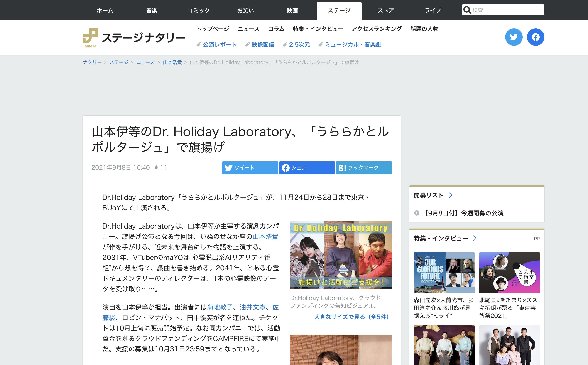Open Our Glorious Future feature thumbnail
Image resolution: width=588 pixels, height=365 pixels.
click(444, 273)
